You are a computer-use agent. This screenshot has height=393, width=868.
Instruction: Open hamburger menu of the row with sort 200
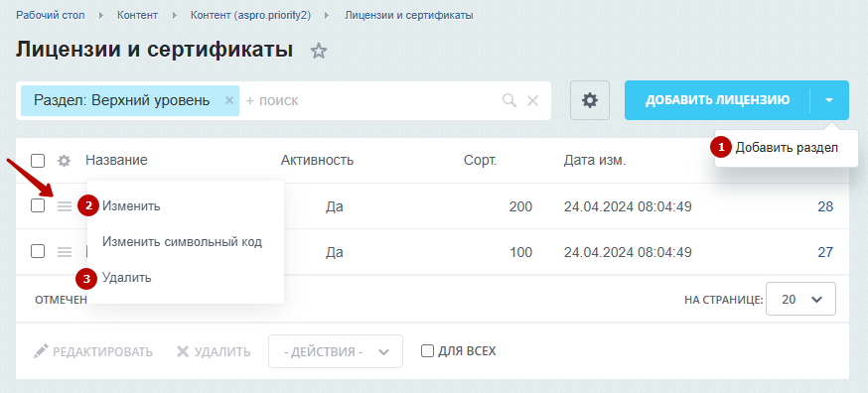click(65, 206)
